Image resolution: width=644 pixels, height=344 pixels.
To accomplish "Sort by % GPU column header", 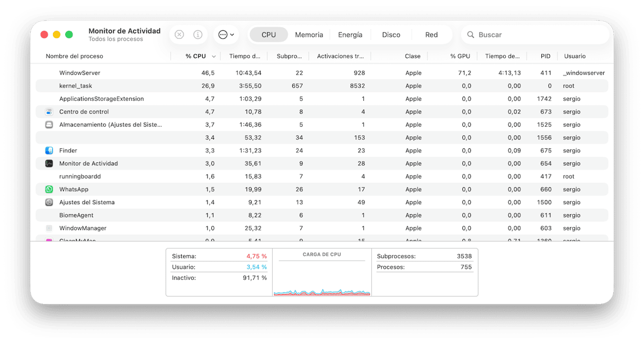I will click(460, 56).
